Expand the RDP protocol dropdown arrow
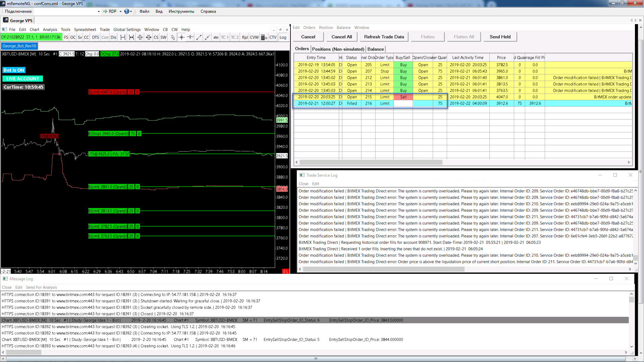The image size is (644, 362). [120, 11]
